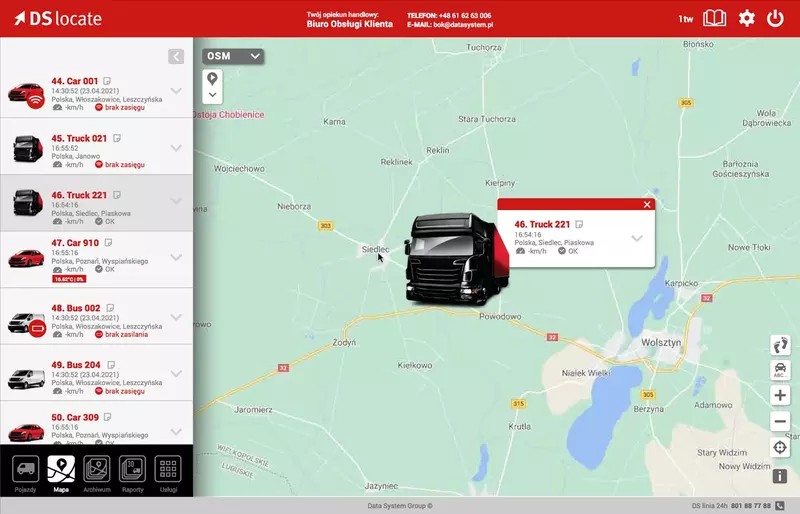Screen dimensions: 800x514
Task: Open the Raporty reports section
Action: (132, 474)
